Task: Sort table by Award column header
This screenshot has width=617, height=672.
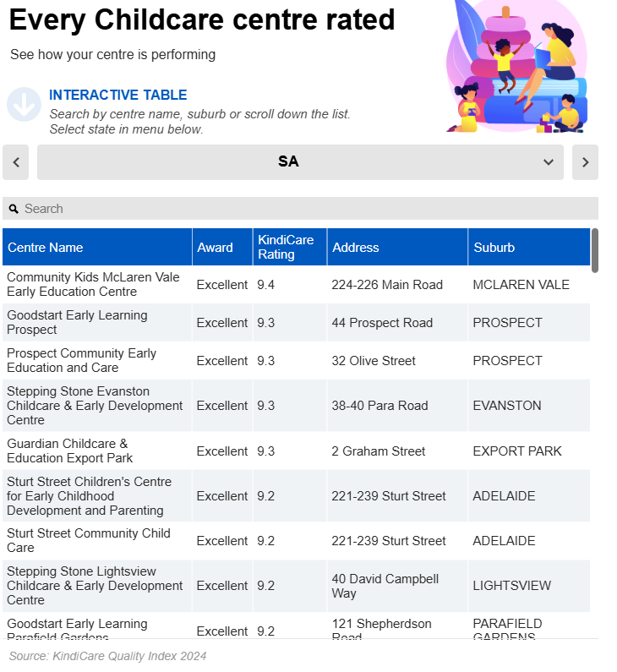Action: point(215,248)
